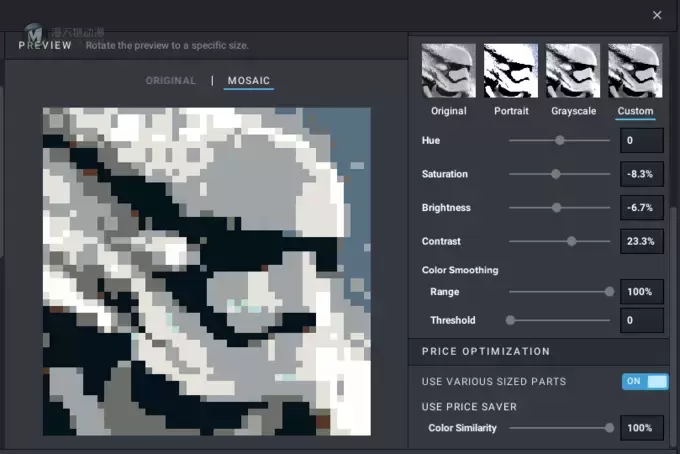Switch to the MOSAIC preview tab
This screenshot has height=454, width=680.
tap(249, 81)
